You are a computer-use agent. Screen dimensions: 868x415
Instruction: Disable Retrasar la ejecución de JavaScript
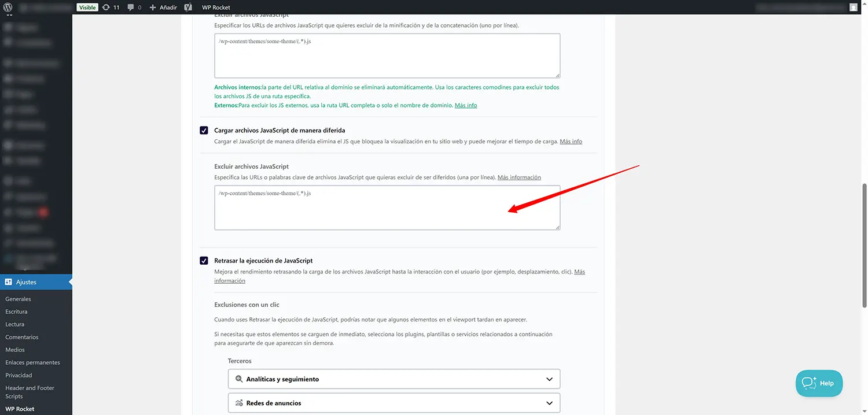[204, 261]
